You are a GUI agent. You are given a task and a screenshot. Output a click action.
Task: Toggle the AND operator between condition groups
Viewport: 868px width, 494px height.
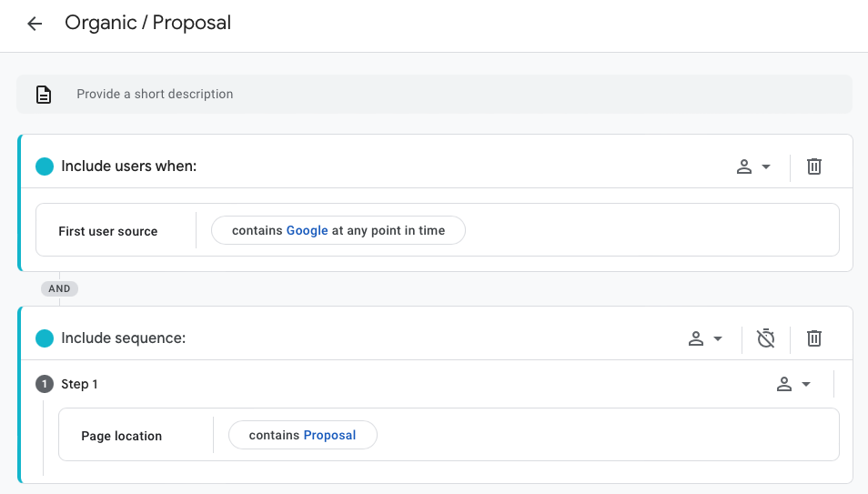pyautogui.click(x=59, y=288)
